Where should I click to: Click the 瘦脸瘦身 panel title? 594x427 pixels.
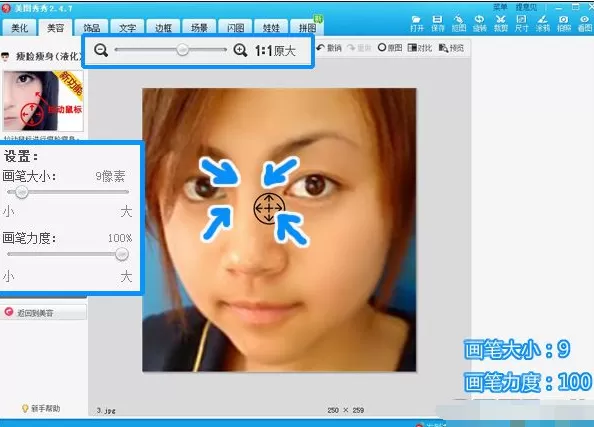coord(48,56)
